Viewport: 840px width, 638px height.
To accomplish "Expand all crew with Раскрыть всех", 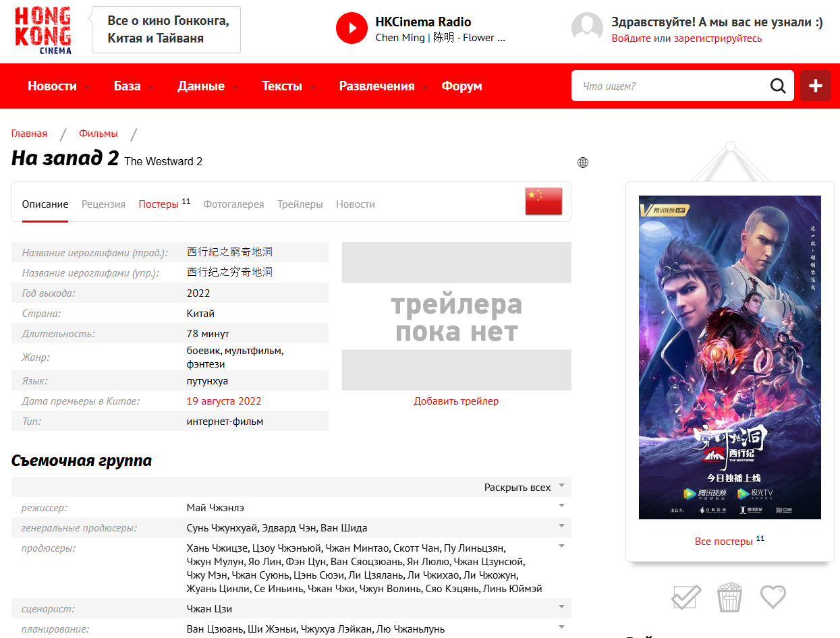I will coord(524,487).
